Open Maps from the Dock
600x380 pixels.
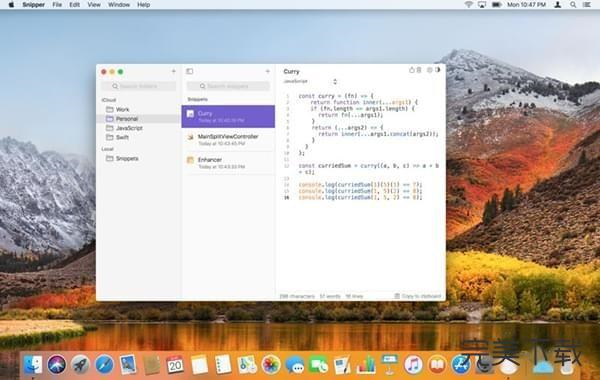tap(247, 364)
